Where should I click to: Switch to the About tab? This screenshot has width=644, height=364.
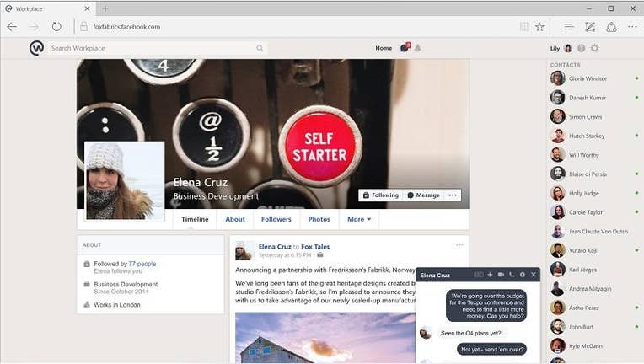[x=235, y=219]
